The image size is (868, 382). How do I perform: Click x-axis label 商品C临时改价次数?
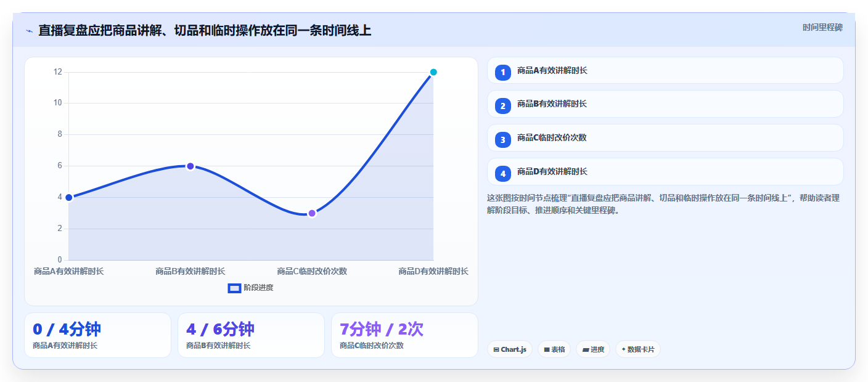tap(312, 271)
